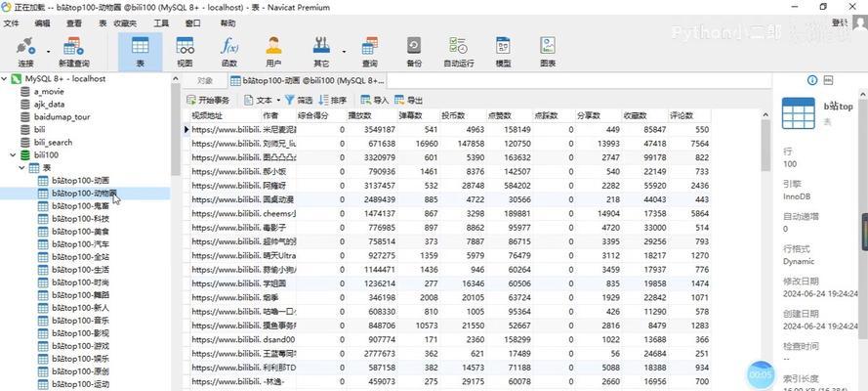Open the 工具 menu
868x391 pixels.
(161, 23)
